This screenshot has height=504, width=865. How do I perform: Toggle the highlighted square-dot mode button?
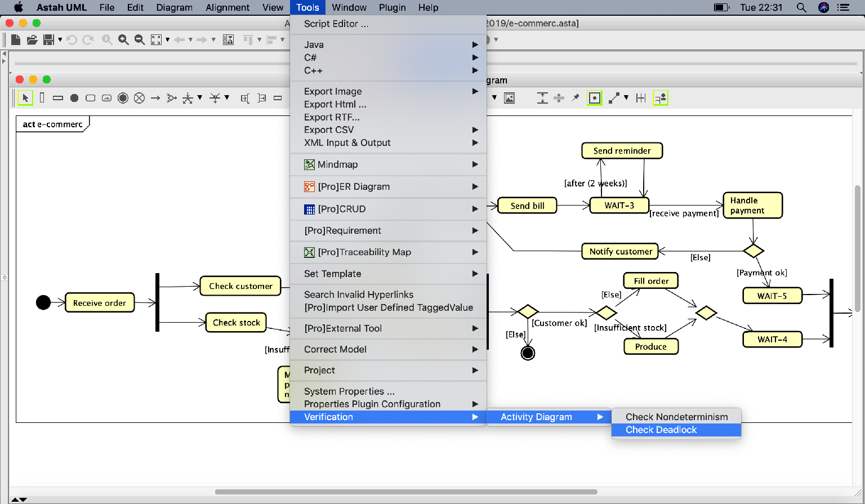(x=594, y=98)
